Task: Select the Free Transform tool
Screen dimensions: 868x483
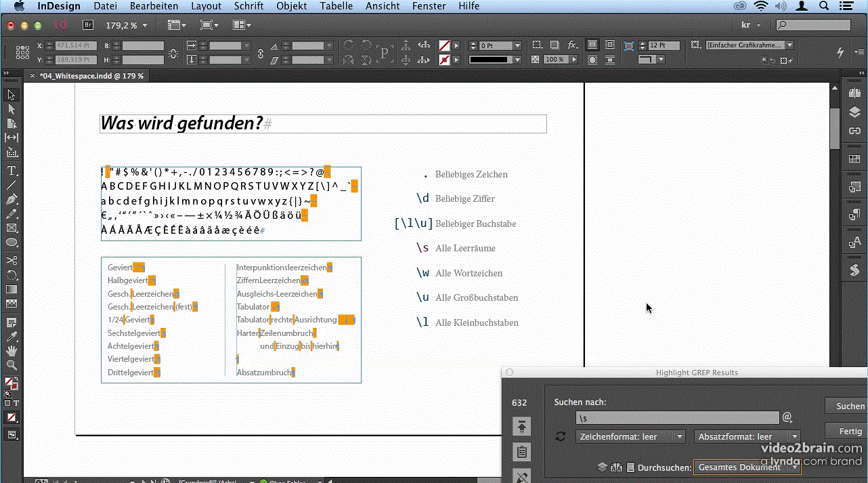Action: point(12,274)
